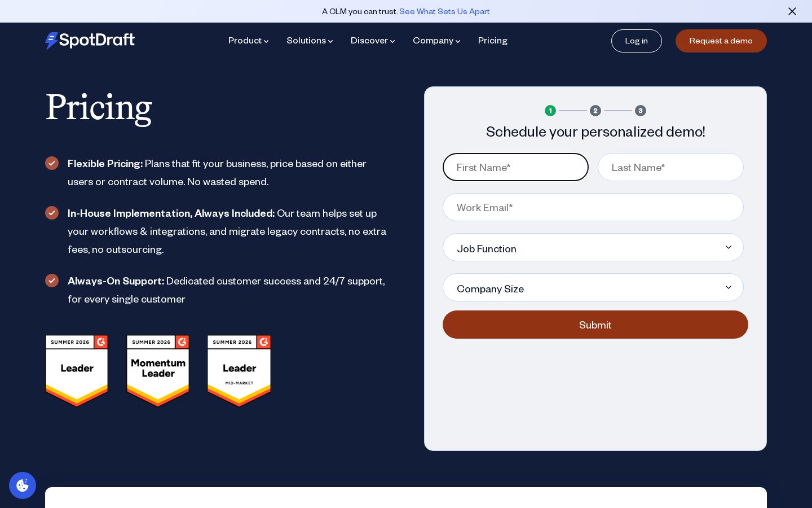Click the Summer 2026 Leader G2 badge
Image resolution: width=812 pixels, height=508 pixels.
(77, 371)
